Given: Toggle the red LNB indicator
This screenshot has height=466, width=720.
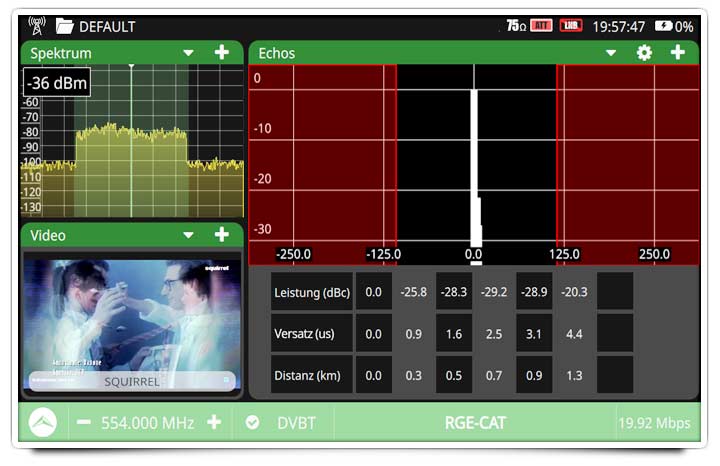Looking at the screenshot, I should pyautogui.click(x=571, y=25).
